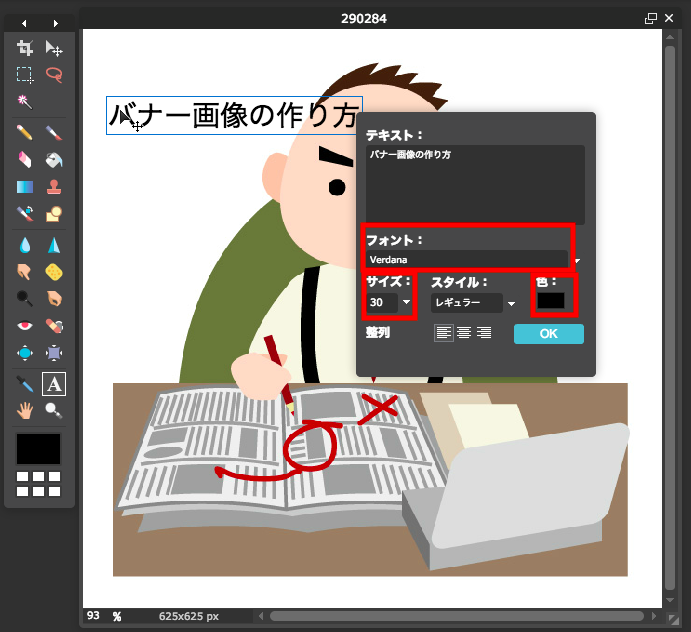Select the Marquee selection tool
The image size is (691, 632).
point(25,74)
